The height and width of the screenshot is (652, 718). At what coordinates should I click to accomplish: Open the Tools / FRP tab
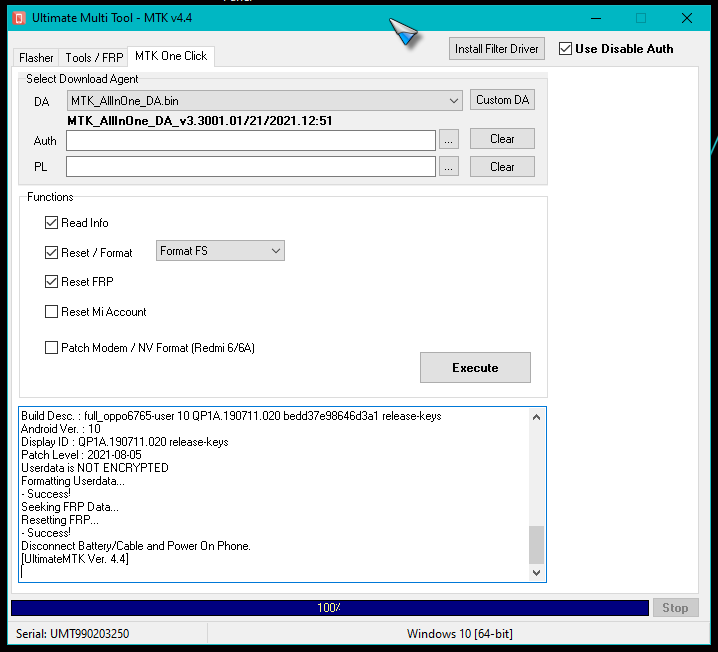pyautogui.click(x=94, y=58)
